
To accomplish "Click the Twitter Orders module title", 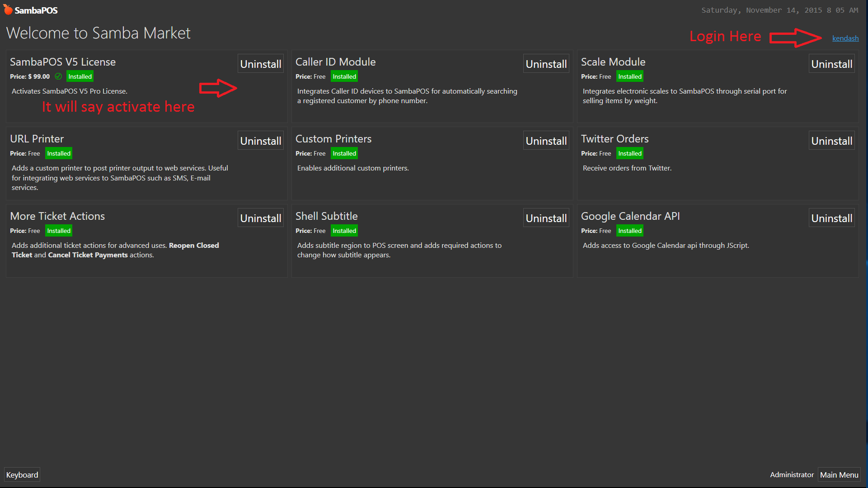I will click(x=615, y=139).
